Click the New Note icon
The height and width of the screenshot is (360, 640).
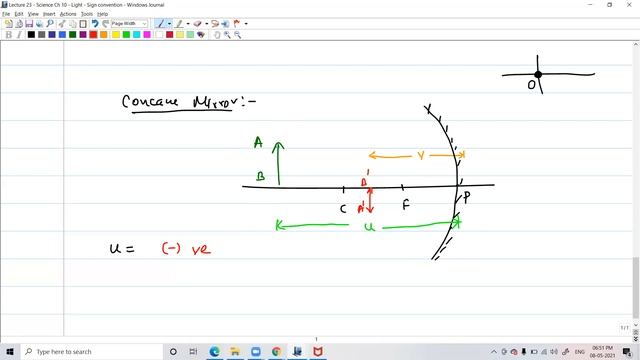9,24
